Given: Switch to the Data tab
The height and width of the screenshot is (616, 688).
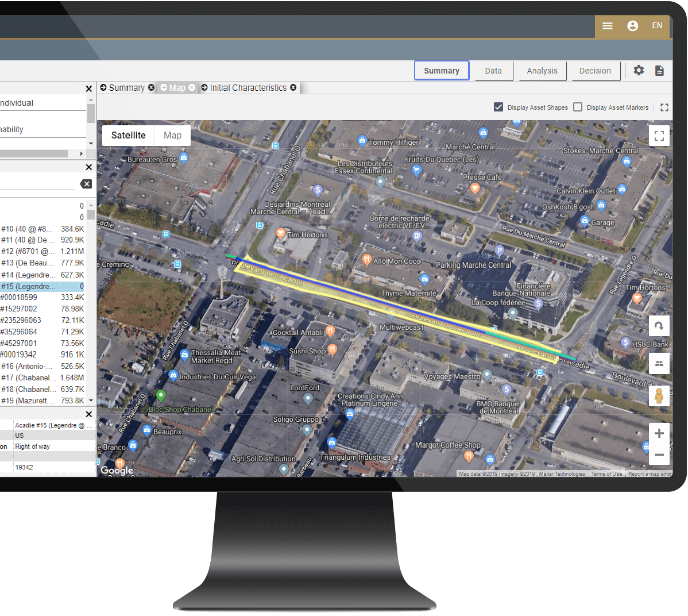Looking at the screenshot, I should coord(493,71).
